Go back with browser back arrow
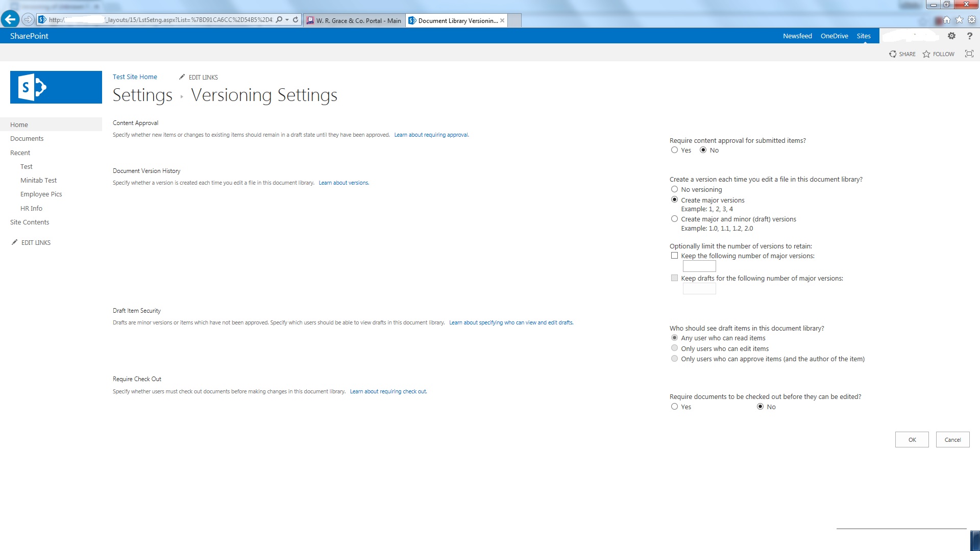The width and height of the screenshot is (980, 551). pyautogui.click(x=10, y=20)
